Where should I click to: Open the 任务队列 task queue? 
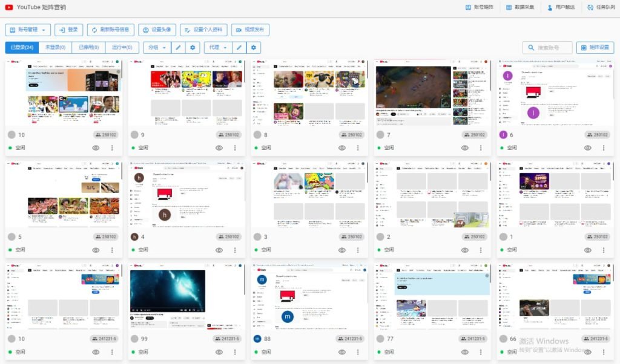[602, 7]
